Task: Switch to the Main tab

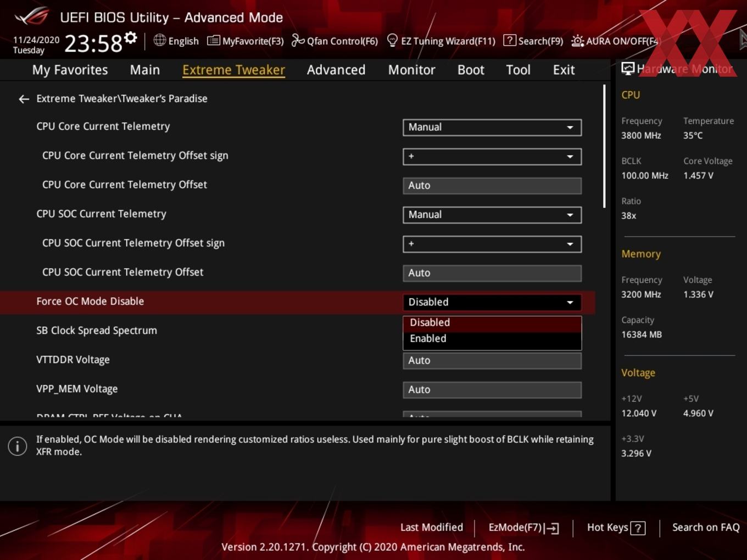Action: (145, 70)
